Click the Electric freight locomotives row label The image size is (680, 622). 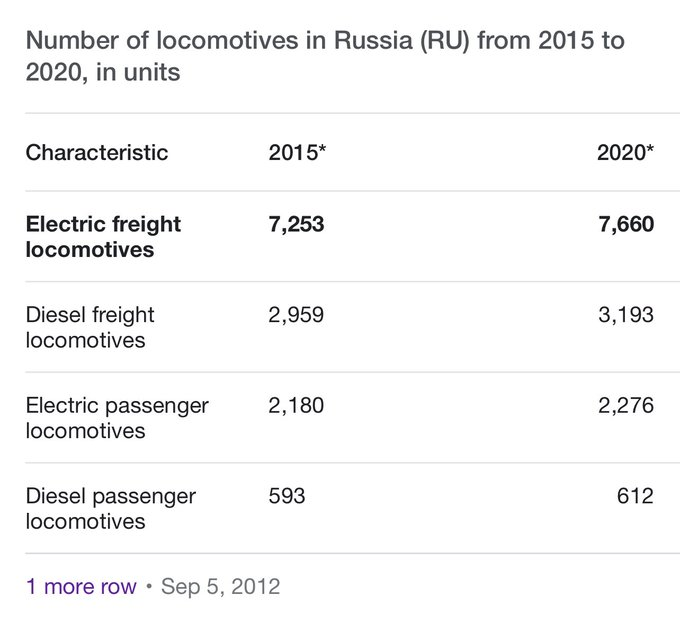(103, 237)
